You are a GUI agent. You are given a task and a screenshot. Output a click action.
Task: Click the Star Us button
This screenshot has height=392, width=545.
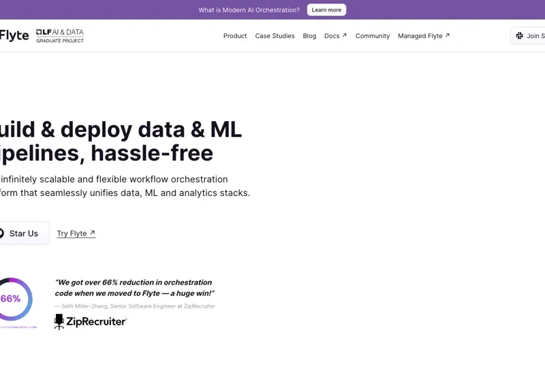(x=23, y=233)
